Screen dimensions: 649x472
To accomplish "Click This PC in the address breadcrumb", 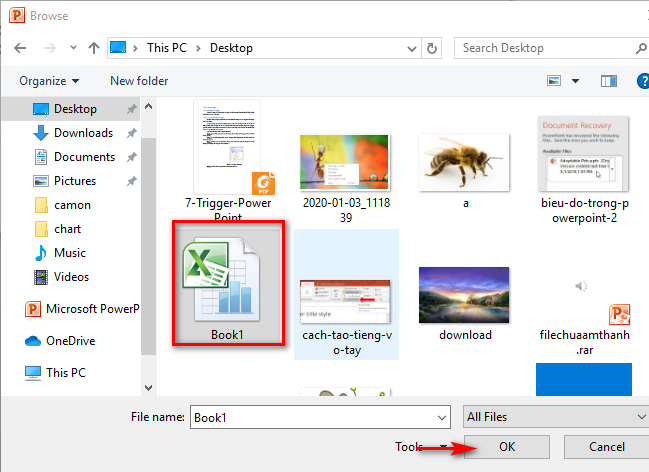I will (x=166, y=47).
